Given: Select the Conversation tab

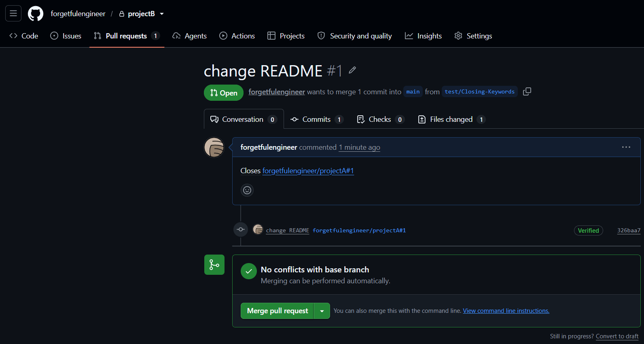Looking at the screenshot, I should (x=244, y=119).
